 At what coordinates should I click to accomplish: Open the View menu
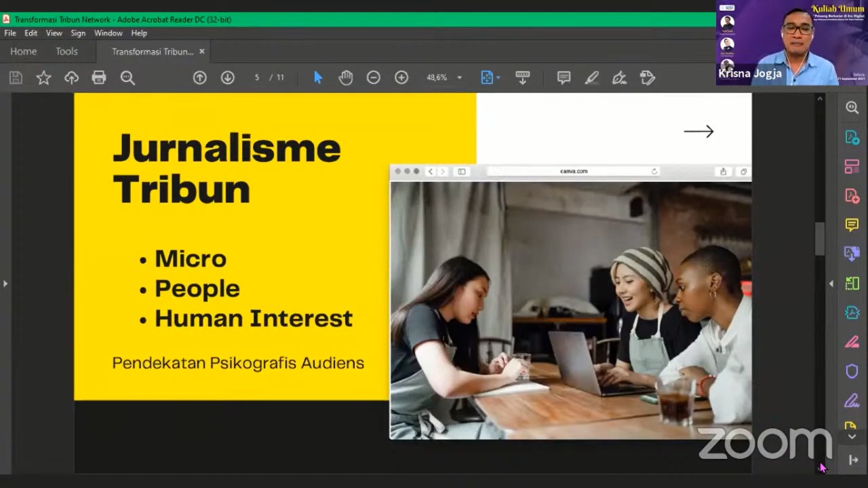coord(54,33)
